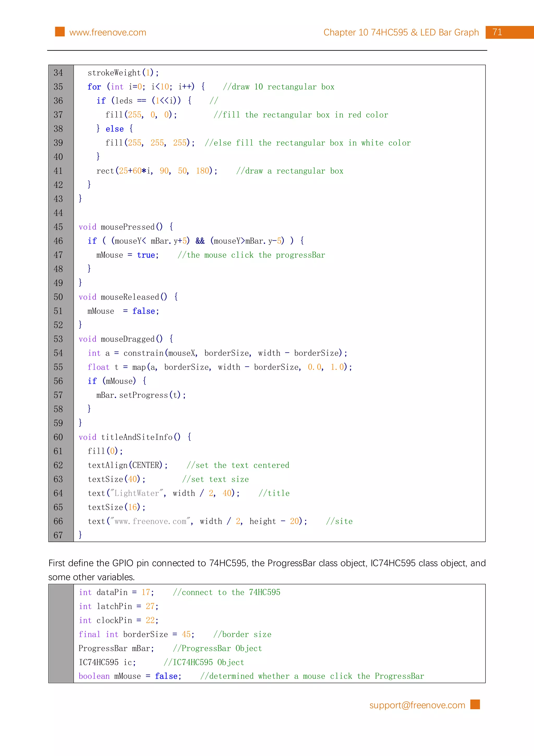Click 'rect(25+60*i, 90, 50, 180);' code
The height and width of the screenshot is (756, 534).
coord(157,171)
